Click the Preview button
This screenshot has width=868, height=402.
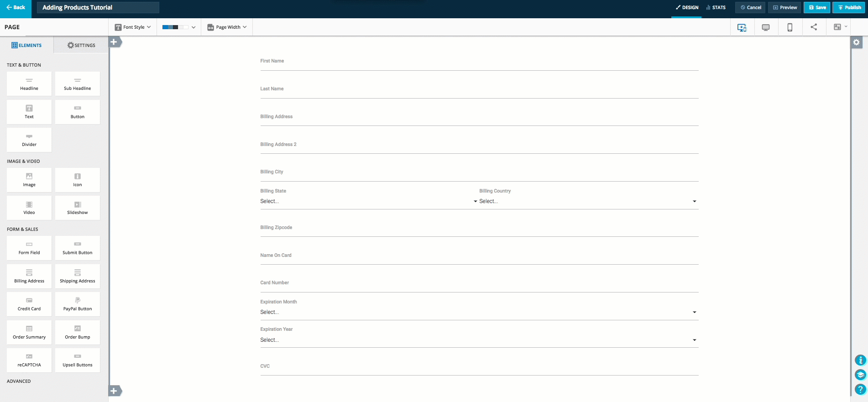pyautogui.click(x=785, y=8)
